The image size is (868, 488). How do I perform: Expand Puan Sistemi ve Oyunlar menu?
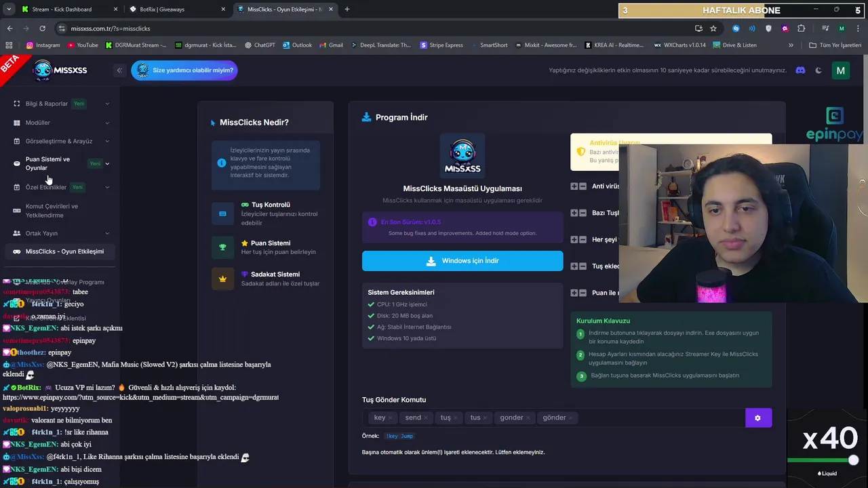(x=61, y=163)
